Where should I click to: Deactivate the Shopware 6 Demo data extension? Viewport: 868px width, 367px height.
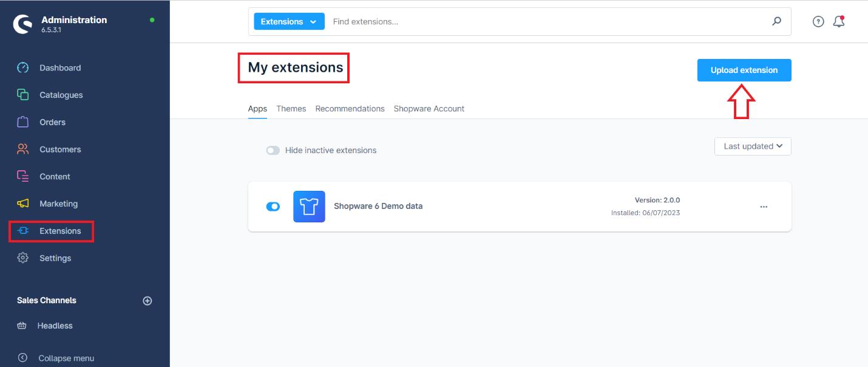(273, 207)
